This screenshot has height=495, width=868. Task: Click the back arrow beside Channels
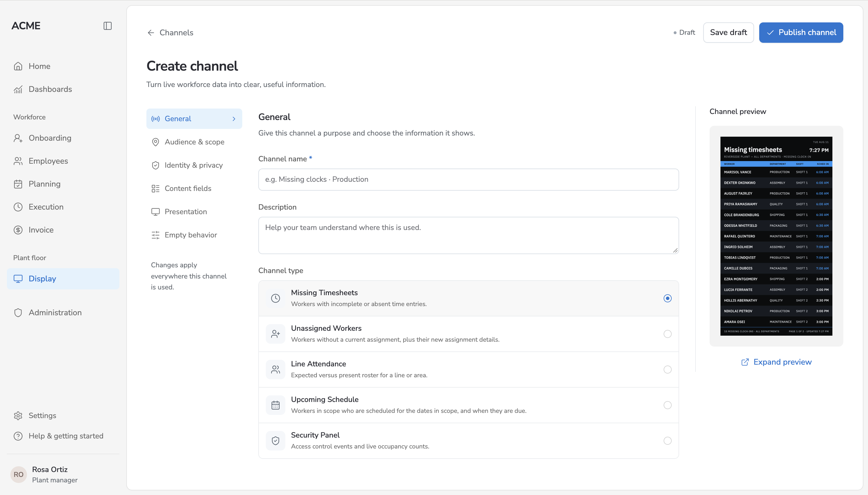tap(151, 33)
